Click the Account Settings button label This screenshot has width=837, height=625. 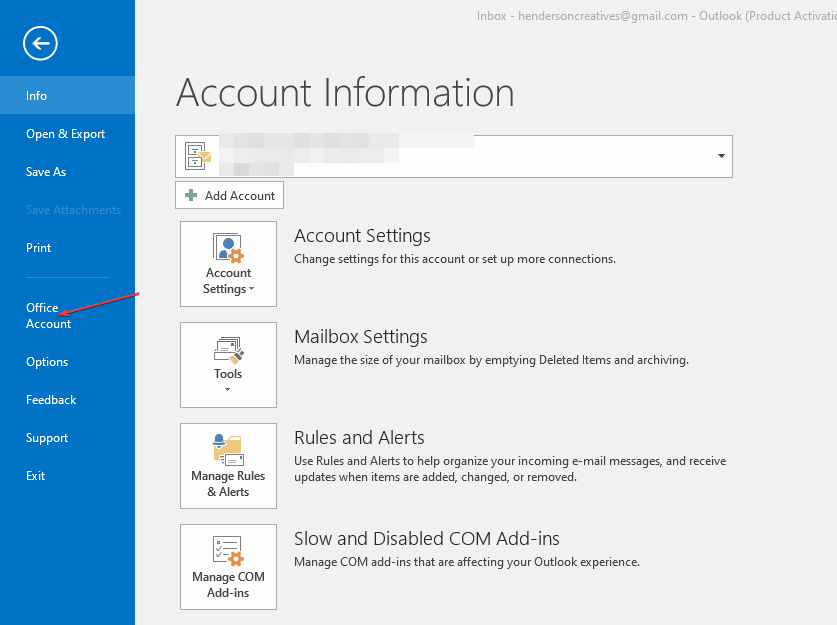(228, 281)
